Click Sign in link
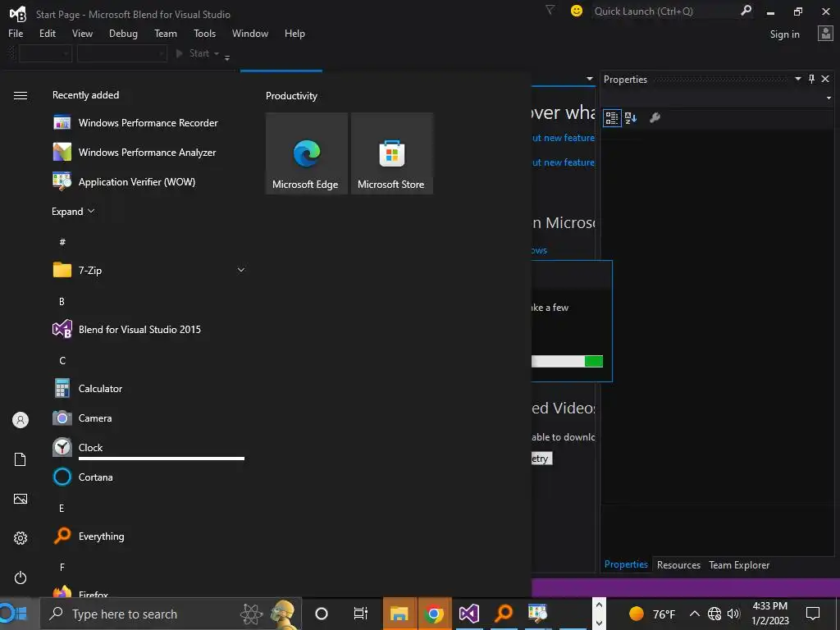Image resolution: width=840 pixels, height=630 pixels. click(785, 34)
